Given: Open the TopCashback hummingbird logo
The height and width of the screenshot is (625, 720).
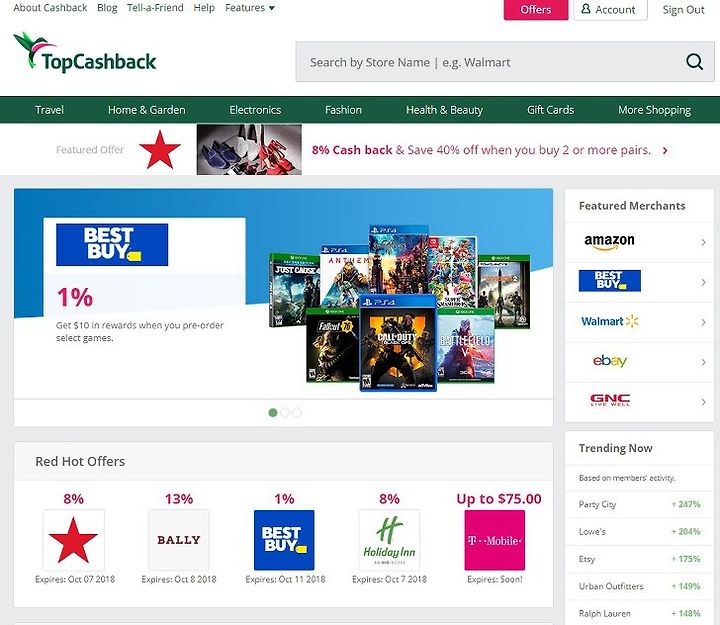Looking at the screenshot, I should (85, 53).
